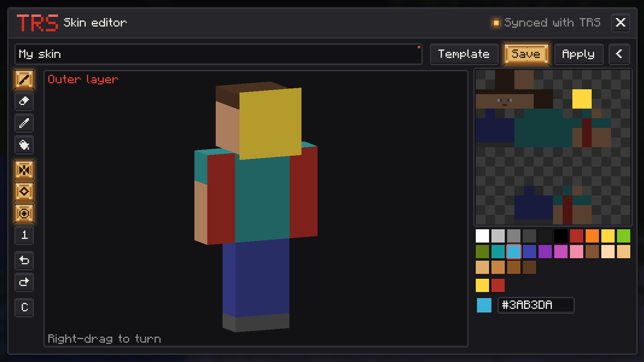Select the eraser tool
This screenshot has width=644, height=362.
click(24, 101)
